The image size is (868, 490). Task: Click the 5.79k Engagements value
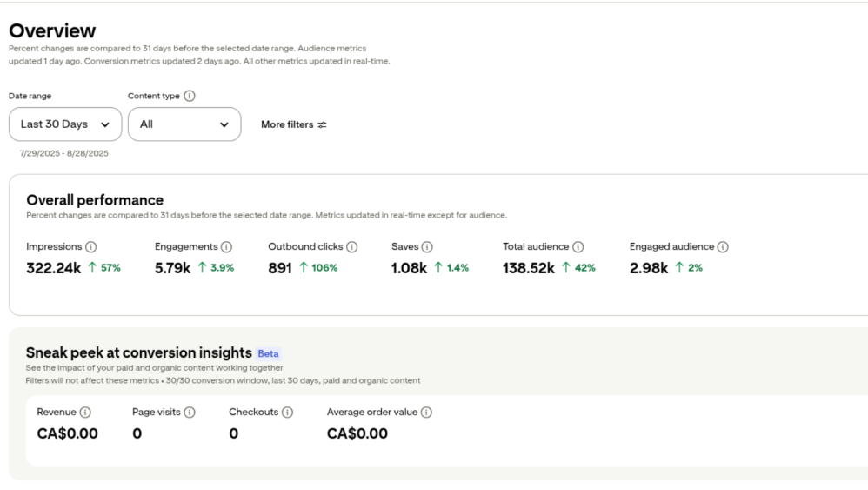click(x=172, y=268)
